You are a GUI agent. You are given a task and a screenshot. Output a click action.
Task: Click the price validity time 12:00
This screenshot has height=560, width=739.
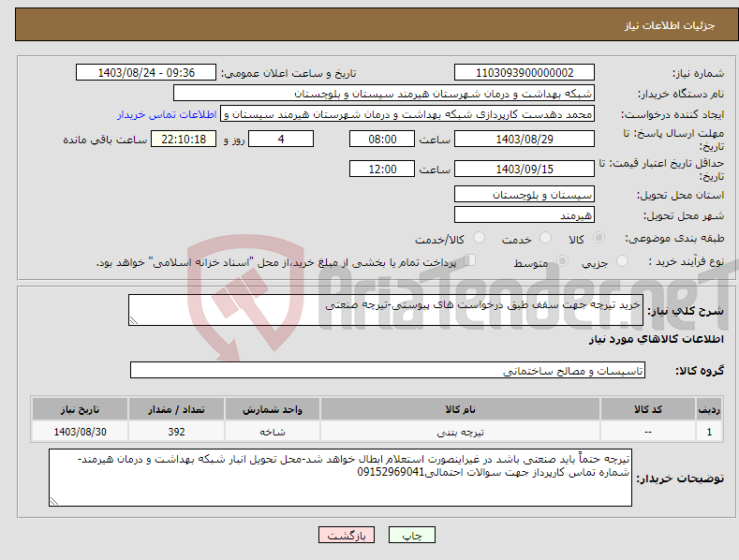click(x=382, y=169)
